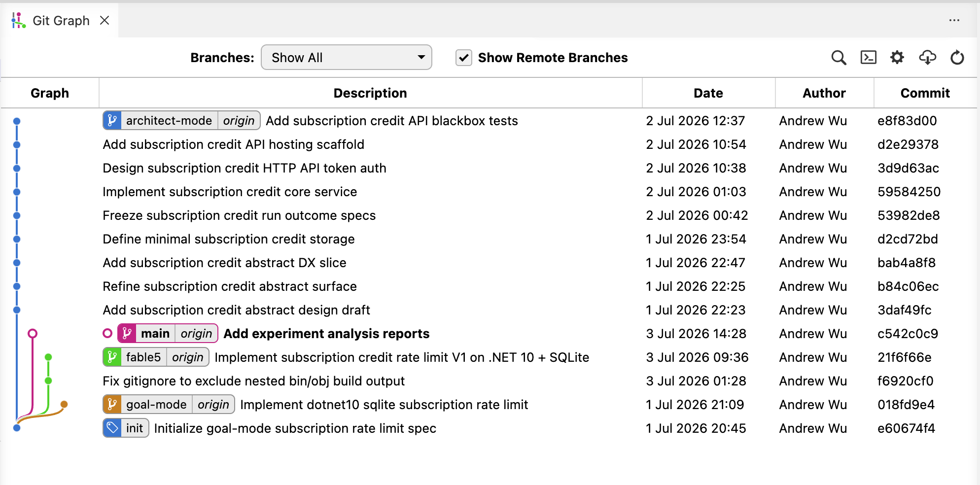980x485 pixels.
Task: Click the Description column header
Action: [370, 93]
